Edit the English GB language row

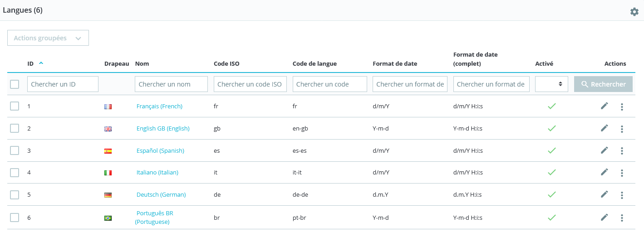click(x=604, y=128)
